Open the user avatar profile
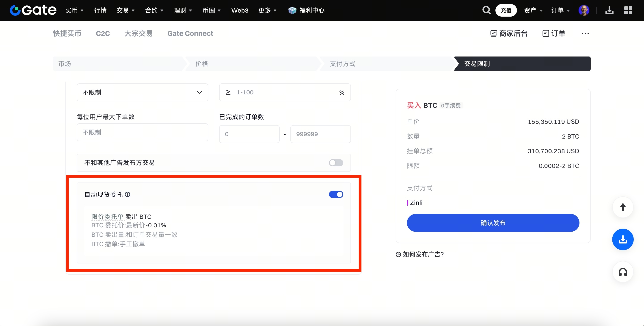Image resolution: width=644 pixels, height=326 pixels. tap(584, 10)
